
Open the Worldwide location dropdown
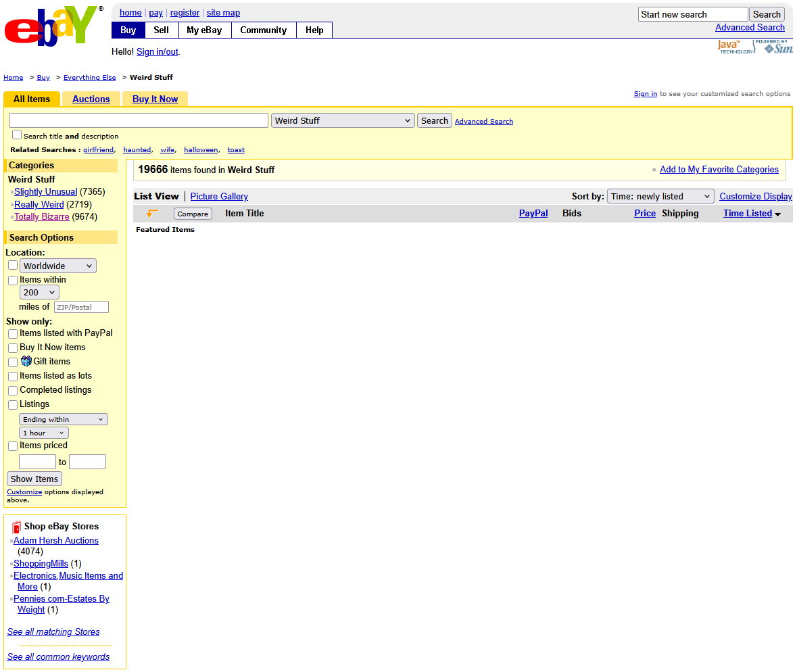(58, 266)
